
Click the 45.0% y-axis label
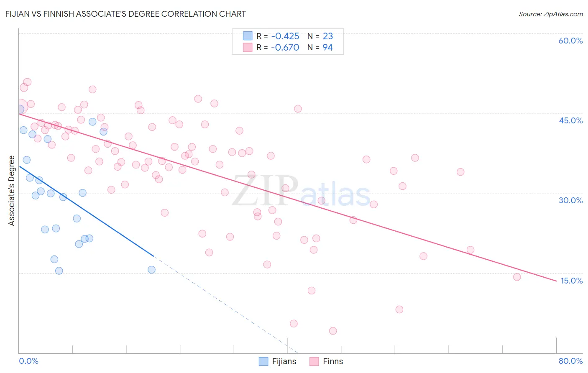pos(570,120)
